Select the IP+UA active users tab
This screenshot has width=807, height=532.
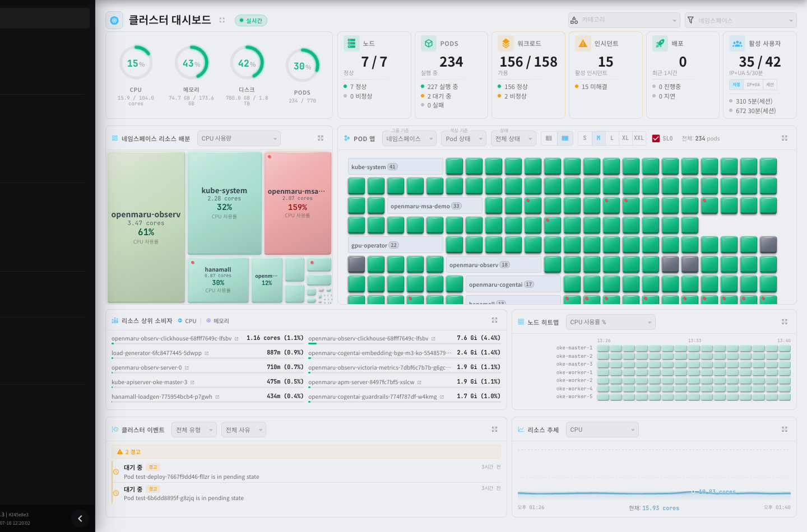pos(753,85)
